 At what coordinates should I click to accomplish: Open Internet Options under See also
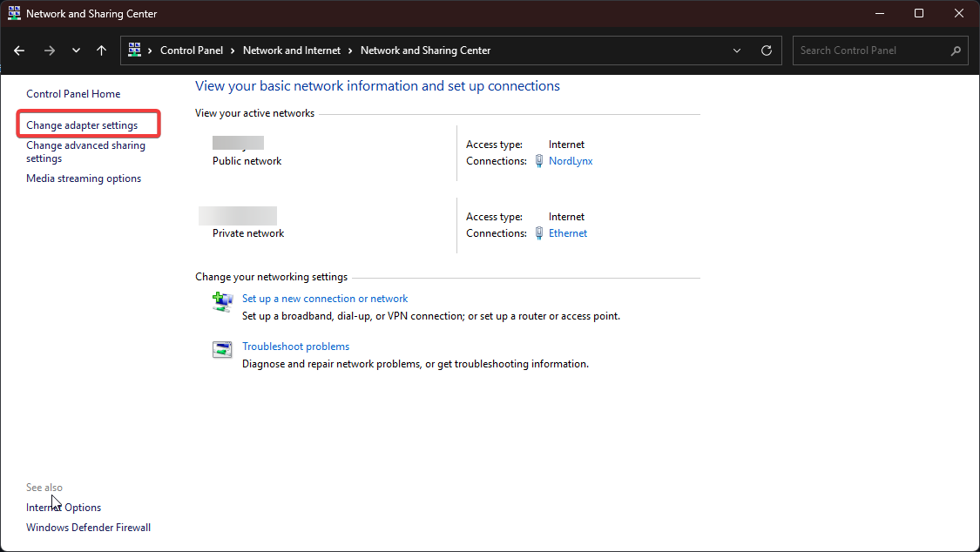63,507
